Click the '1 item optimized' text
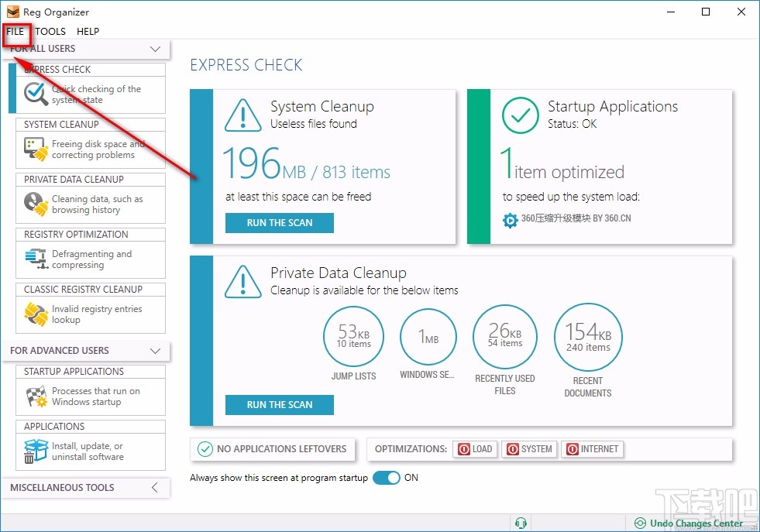Viewport: 760px width, 532px height. (x=562, y=165)
